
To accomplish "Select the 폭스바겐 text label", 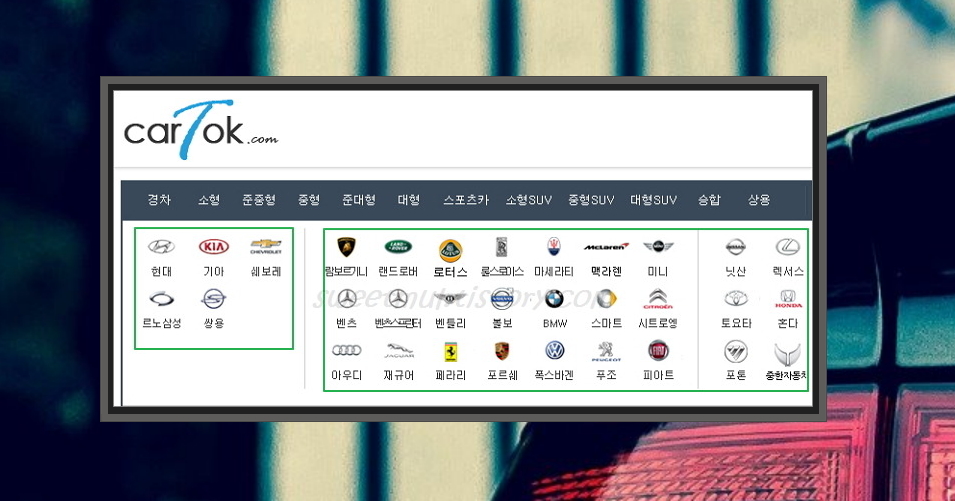I will pyautogui.click(x=554, y=376).
